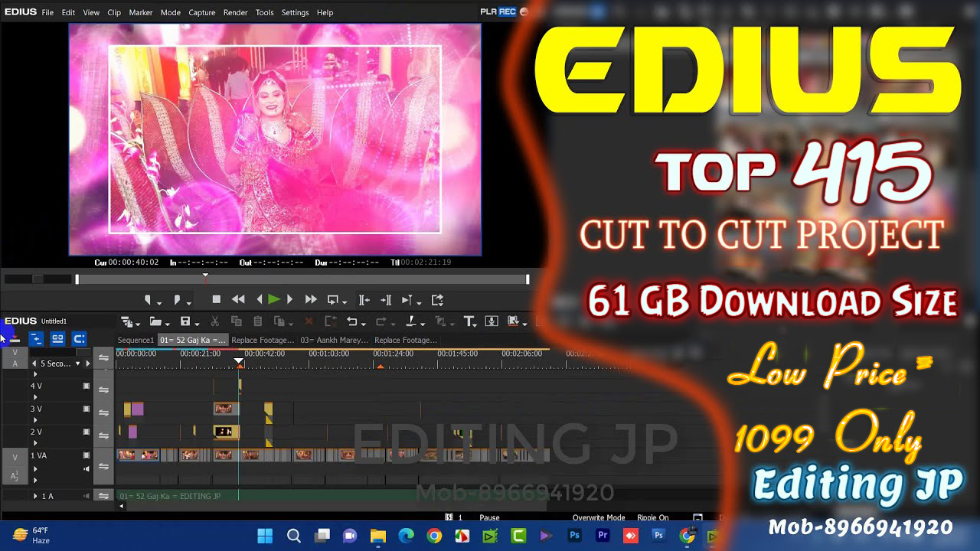This screenshot has width=980, height=551.
Task: Expand the 2 V track's triangle
Action: [x=35, y=443]
